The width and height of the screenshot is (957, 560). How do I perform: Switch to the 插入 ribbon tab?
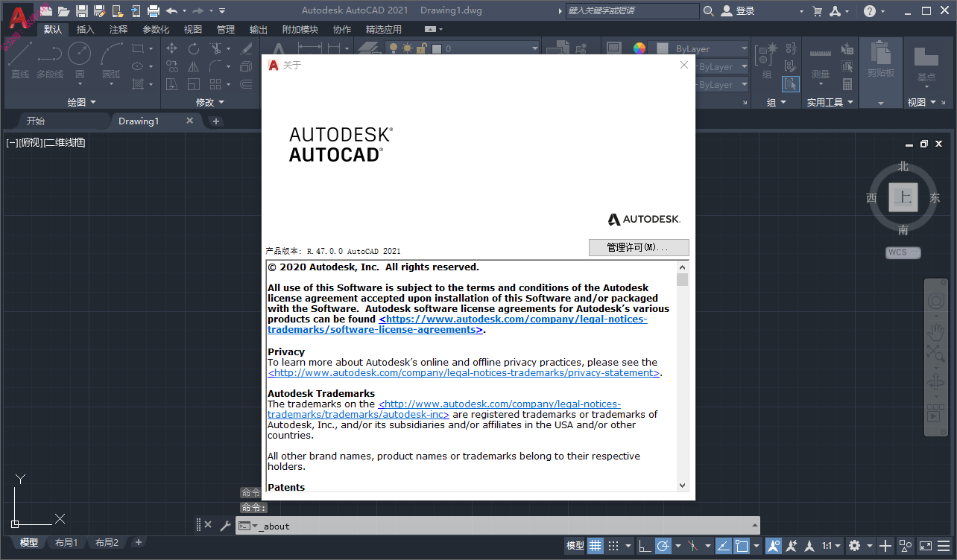tap(86, 29)
